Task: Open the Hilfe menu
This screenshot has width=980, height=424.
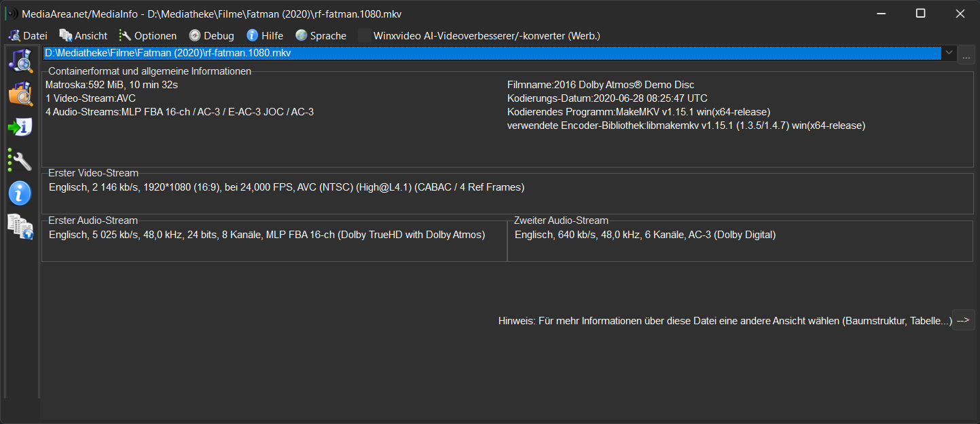Action: click(x=265, y=35)
